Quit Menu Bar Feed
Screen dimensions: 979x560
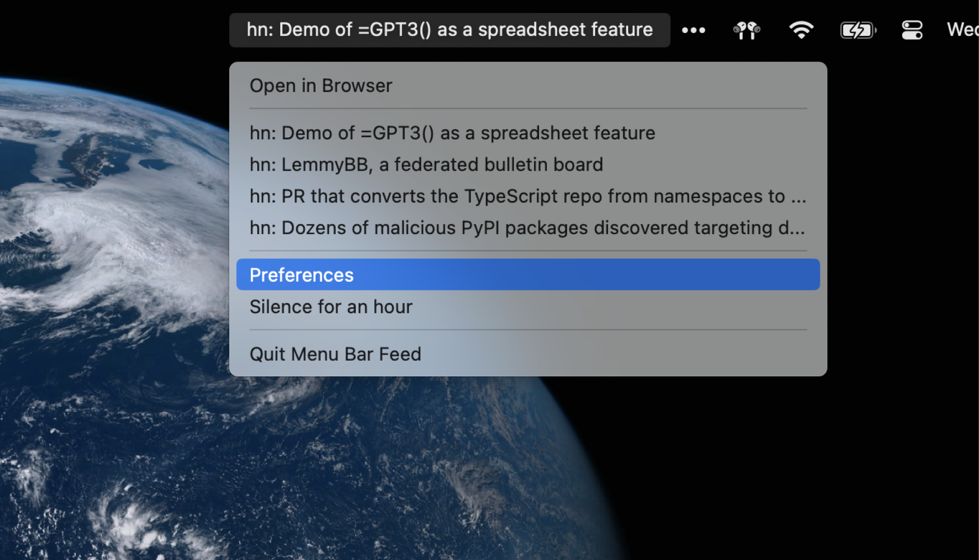(335, 354)
